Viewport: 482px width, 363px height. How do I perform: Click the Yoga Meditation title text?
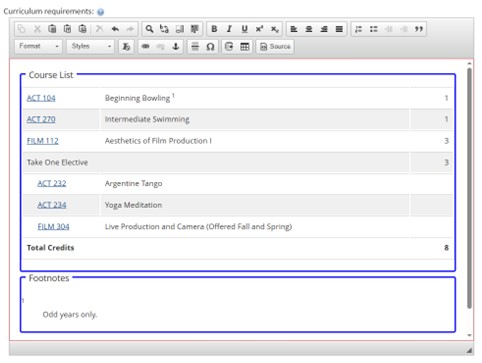click(x=133, y=205)
